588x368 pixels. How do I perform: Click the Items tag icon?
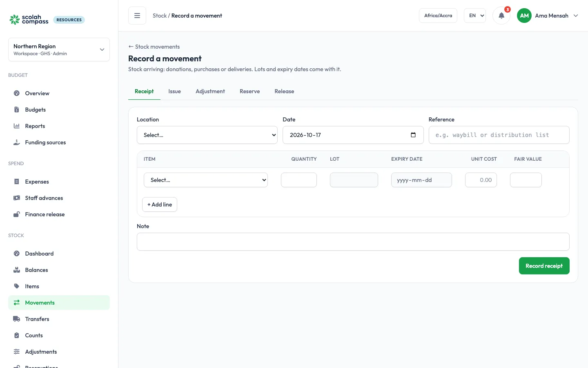click(x=17, y=286)
